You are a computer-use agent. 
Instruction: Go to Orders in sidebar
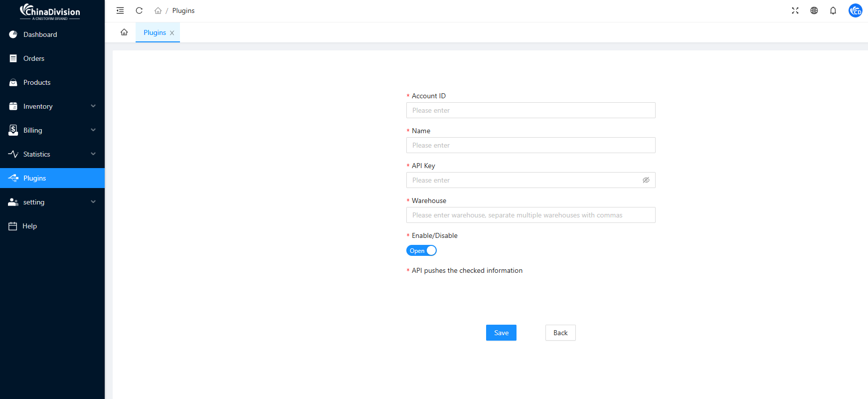pyautogui.click(x=34, y=58)
